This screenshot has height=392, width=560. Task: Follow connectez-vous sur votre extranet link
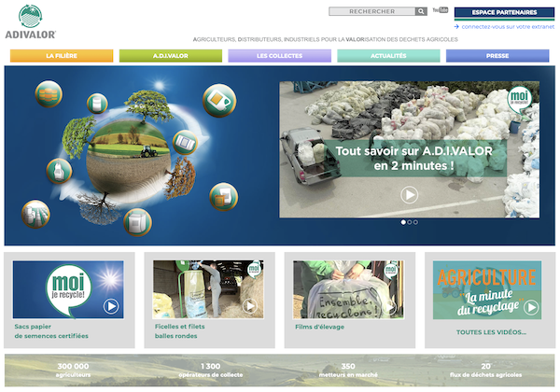[x=504, y=27]
